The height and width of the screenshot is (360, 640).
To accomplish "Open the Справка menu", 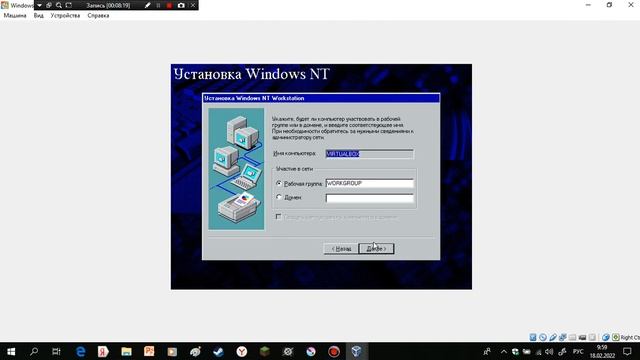I will tap(98, 16).
